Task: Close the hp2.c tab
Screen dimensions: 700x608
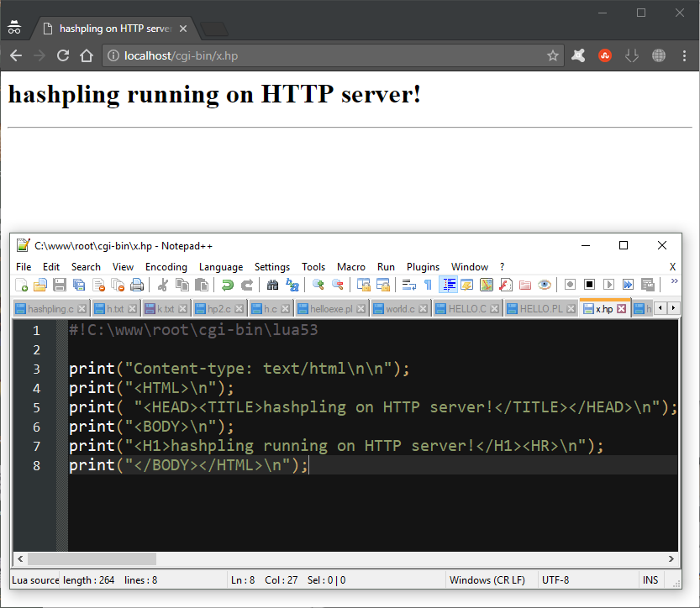Action: click(239, 309)
